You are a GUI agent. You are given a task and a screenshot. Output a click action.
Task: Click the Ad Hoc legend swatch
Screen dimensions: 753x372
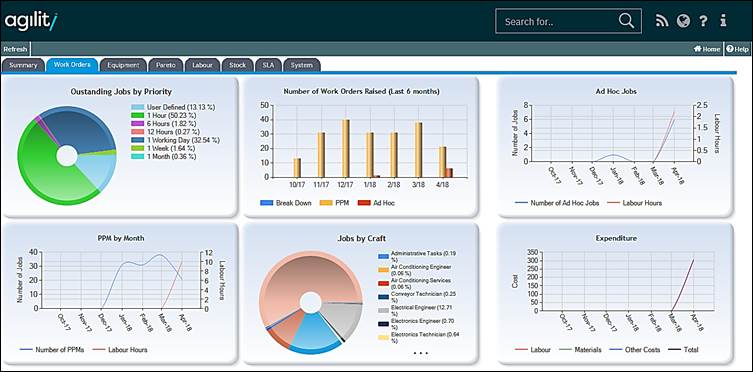coord(364,203)
